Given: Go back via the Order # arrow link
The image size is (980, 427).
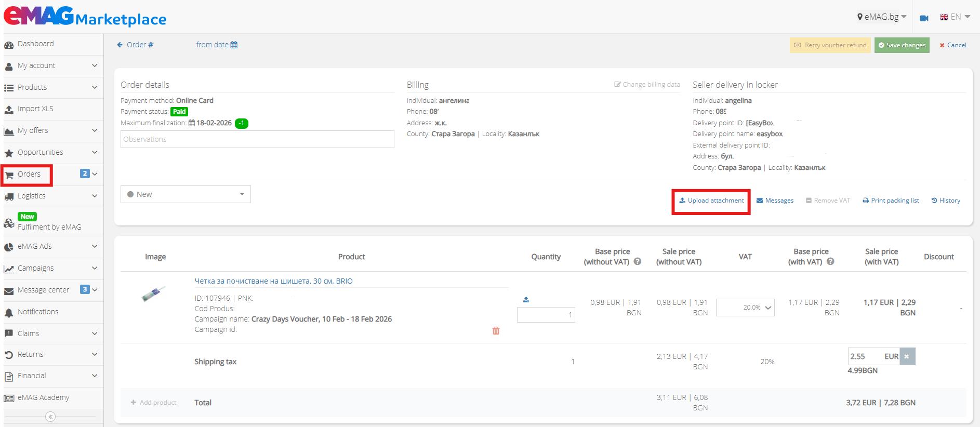Looking at the screenshot, I should (x=135, y=45).
